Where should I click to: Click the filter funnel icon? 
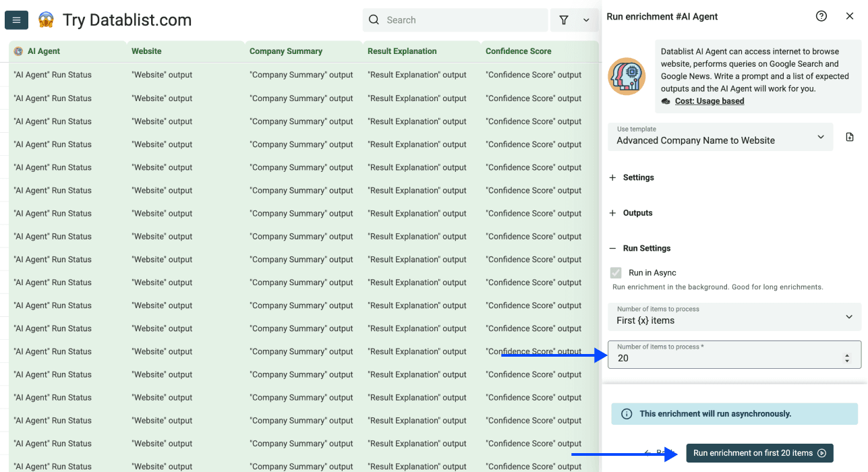point(564,20)
